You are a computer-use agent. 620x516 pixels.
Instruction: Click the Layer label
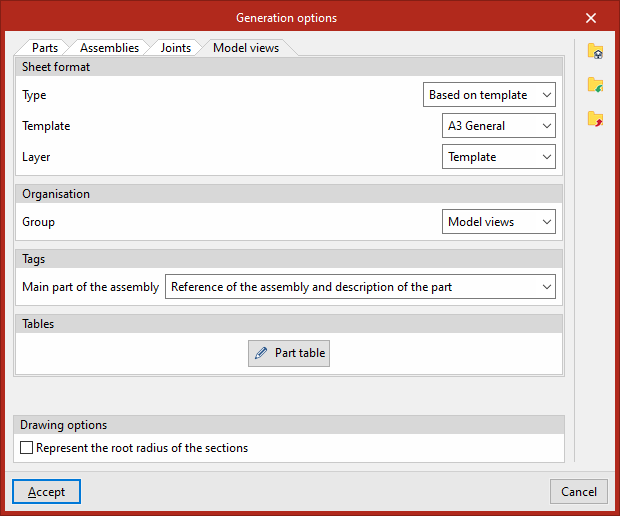click(36, 157)
